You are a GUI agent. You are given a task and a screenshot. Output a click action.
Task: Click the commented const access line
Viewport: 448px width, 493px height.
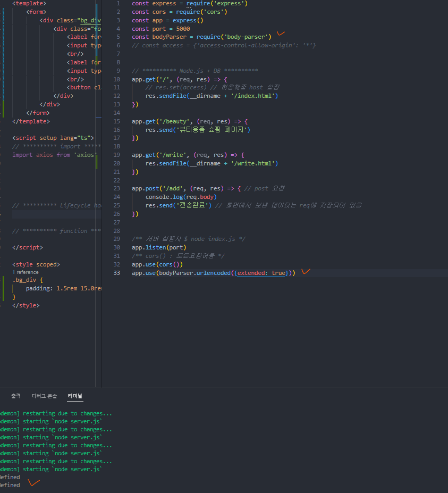(x=224, y=46)
